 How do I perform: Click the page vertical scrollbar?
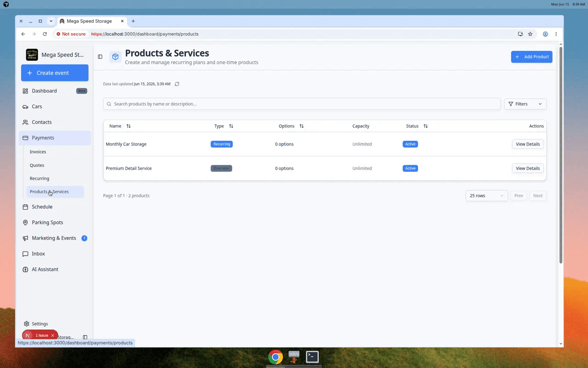(x=561, y=155)
